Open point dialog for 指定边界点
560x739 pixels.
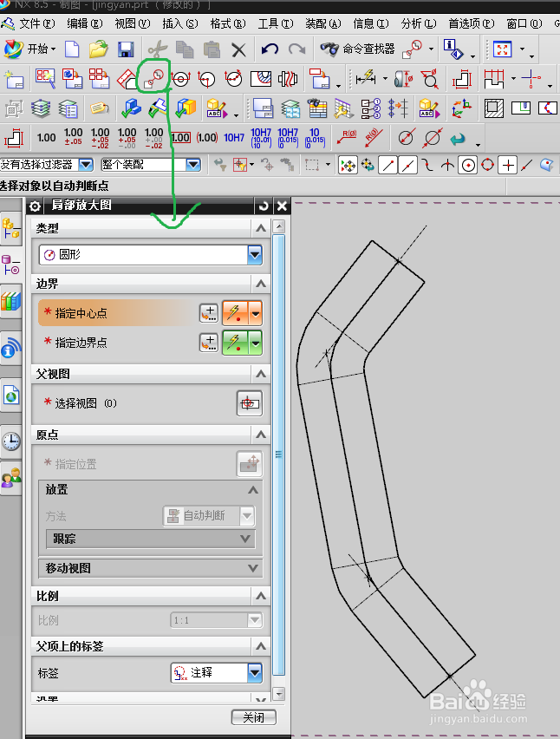(209, 343)
